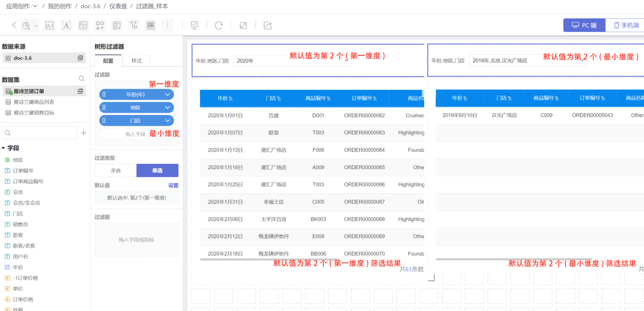Select 单选 filter type
The width and height of the screenshot is (644, 311).
(157, 170)
